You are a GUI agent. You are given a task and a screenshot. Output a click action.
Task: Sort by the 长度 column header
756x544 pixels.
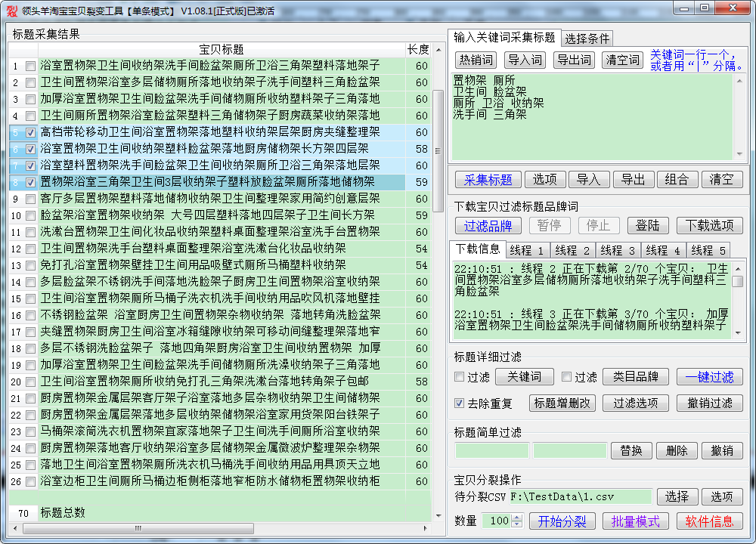coord(418,49)
